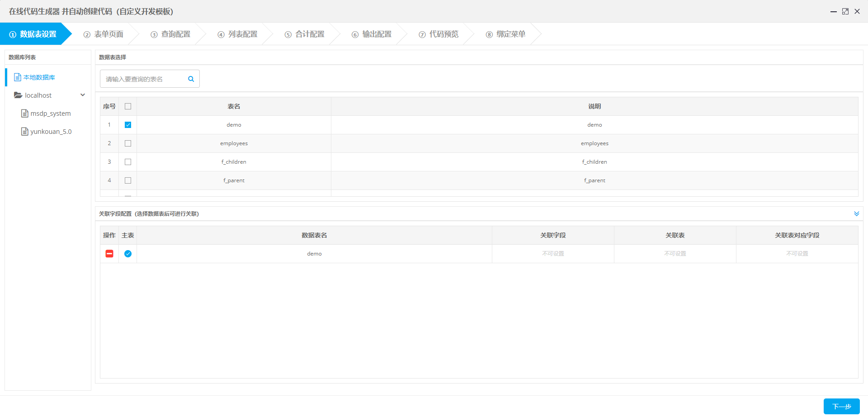Go to step 7 代码预览
The width and height of the screenshot is (868, 417).
click(439, 34)
